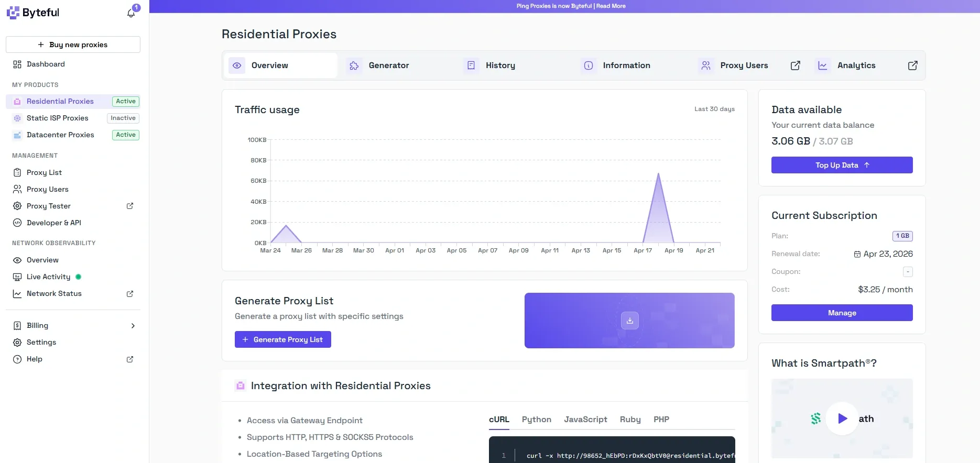The width and height of the screenshot is (980, 463).
Task: Click external link icon beside Analytics tab
Action: point(913,65)
